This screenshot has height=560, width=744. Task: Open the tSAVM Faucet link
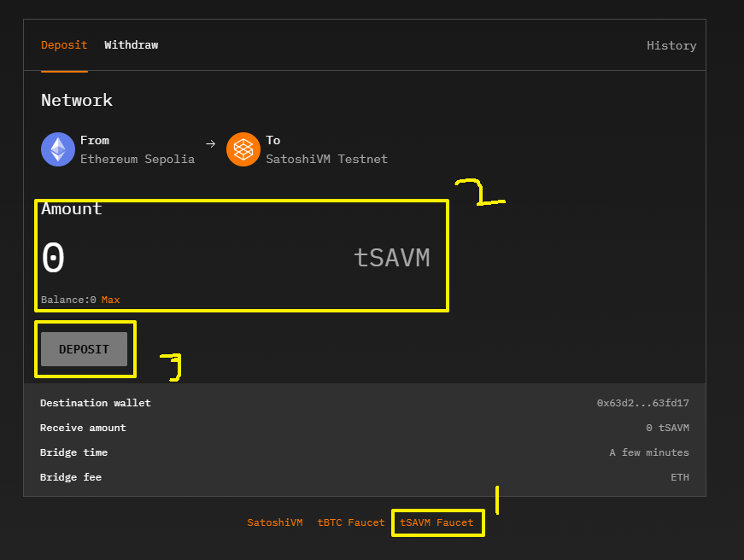click(x=436, y=522)
